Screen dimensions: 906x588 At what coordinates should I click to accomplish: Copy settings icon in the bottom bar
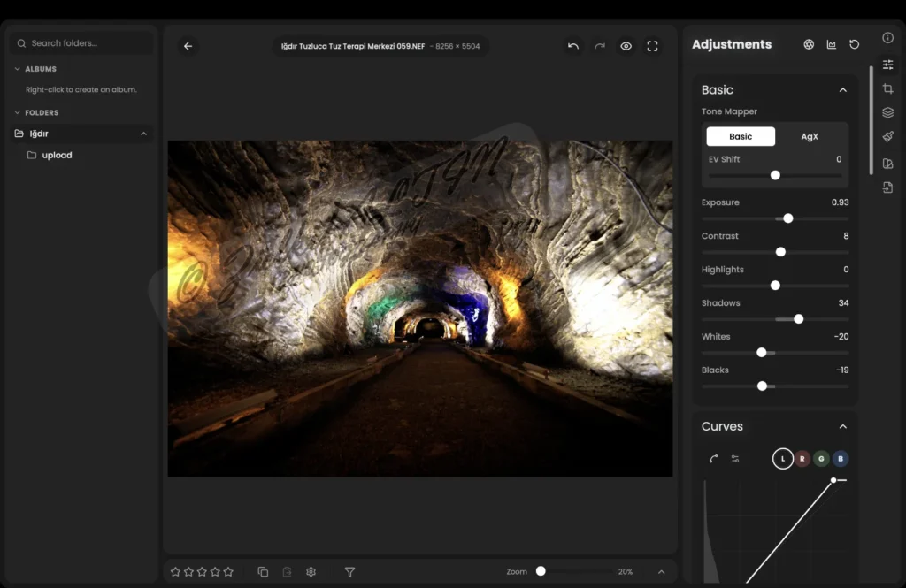263,572
